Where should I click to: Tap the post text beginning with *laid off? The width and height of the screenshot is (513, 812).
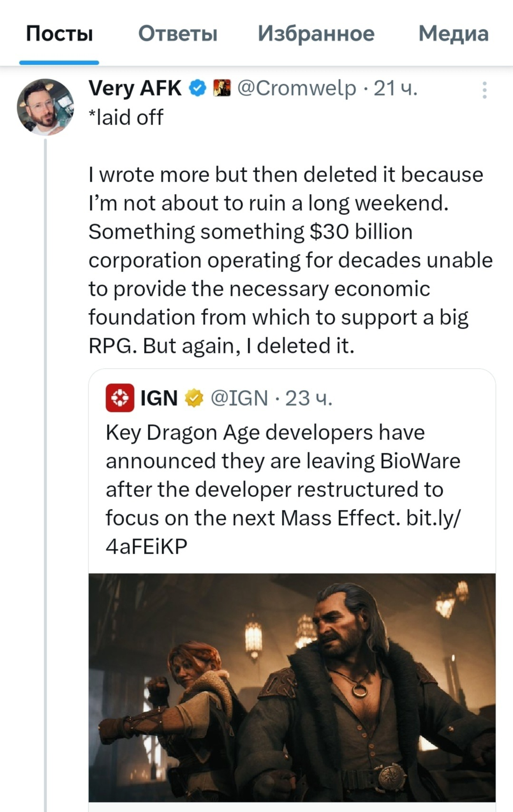click(x=290, y=232)
